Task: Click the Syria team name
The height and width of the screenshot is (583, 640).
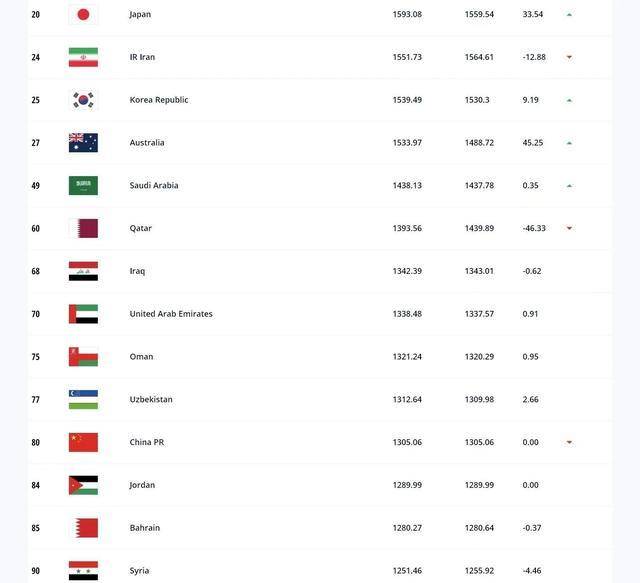Action: point(139,571)
